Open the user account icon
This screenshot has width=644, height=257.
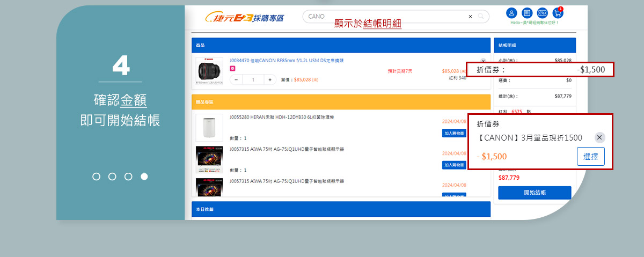511,13
